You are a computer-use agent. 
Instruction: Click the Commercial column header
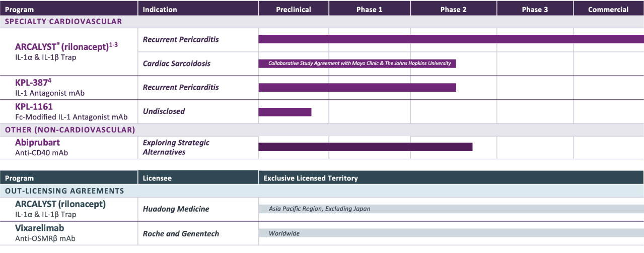click(x=608, y=9)
